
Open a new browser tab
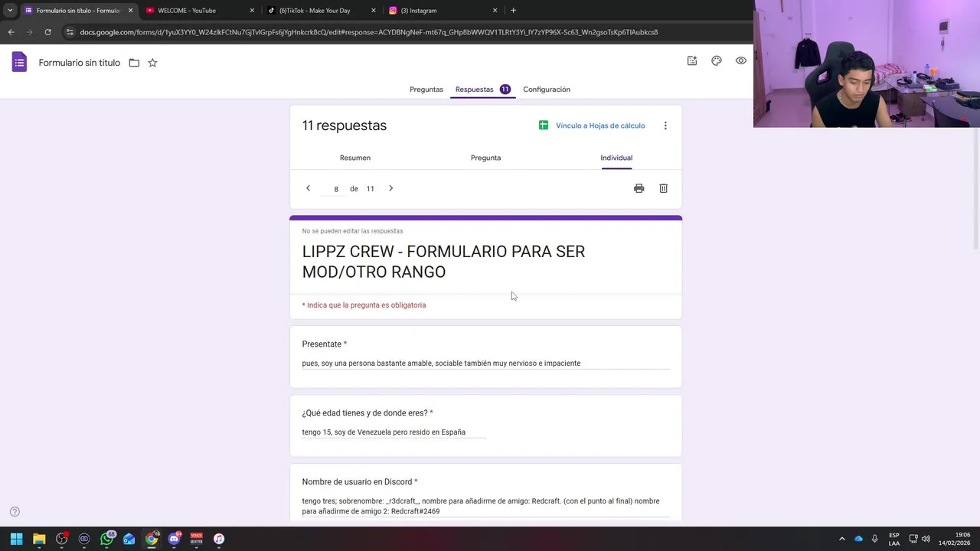pos(513,11)
